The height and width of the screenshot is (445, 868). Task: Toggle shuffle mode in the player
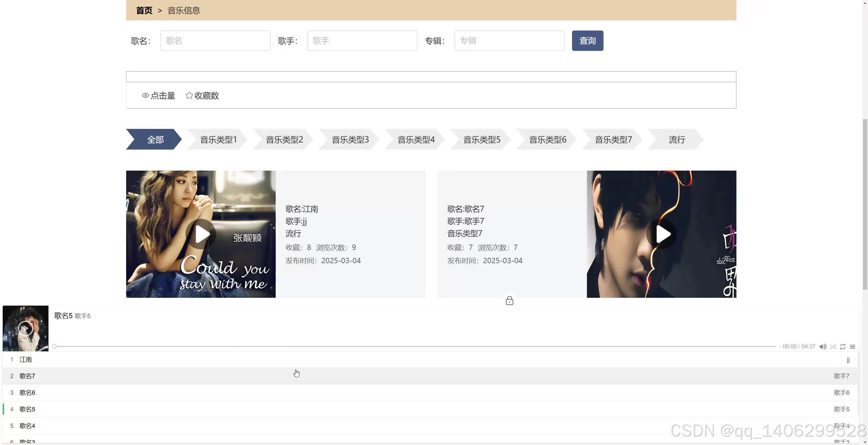(833, 347)
